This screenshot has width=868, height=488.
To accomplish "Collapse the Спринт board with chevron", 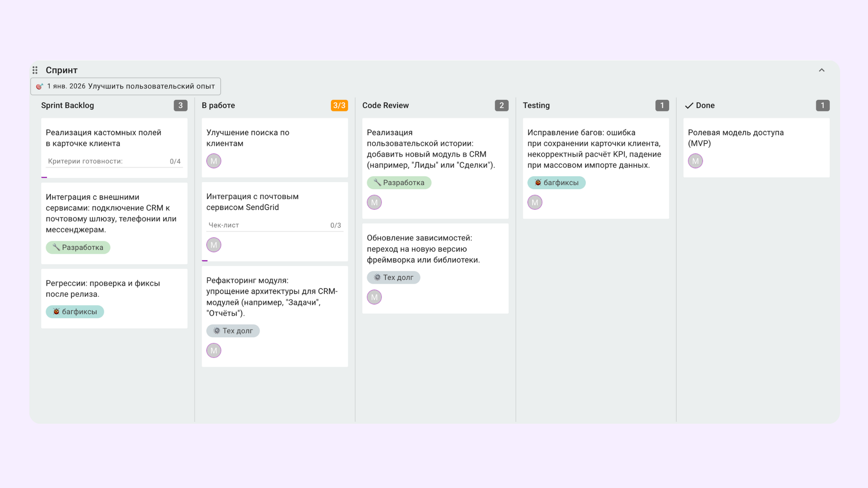I will pyautogui.click(x=821, y=70).
